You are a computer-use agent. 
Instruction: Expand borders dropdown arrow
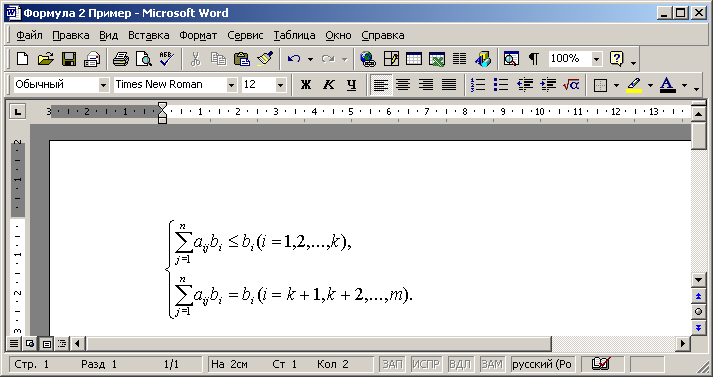coord(616,85)
